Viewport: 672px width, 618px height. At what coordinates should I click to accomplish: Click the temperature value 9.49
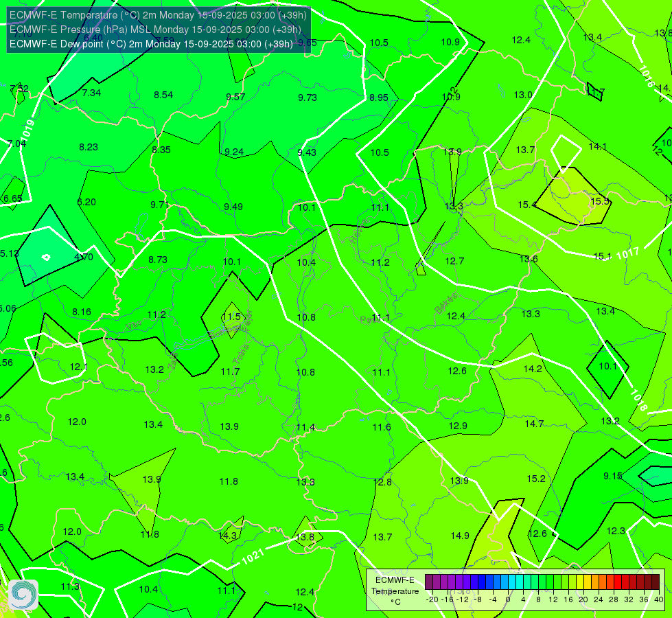(233, 207)
